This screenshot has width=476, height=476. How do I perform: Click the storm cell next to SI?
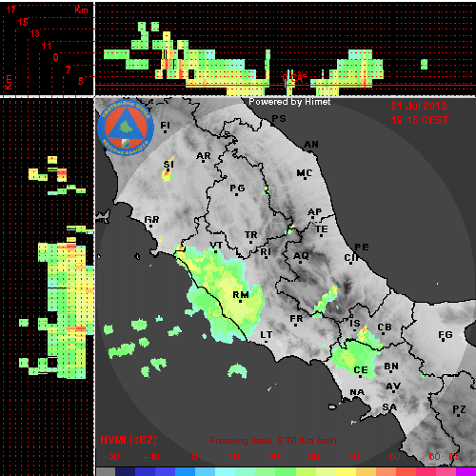click(x=168, y=174)
